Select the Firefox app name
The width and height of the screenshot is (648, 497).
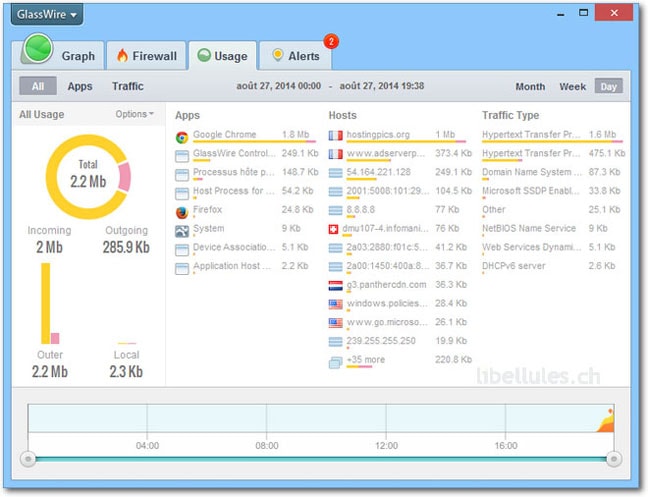(x=207, y=209)
